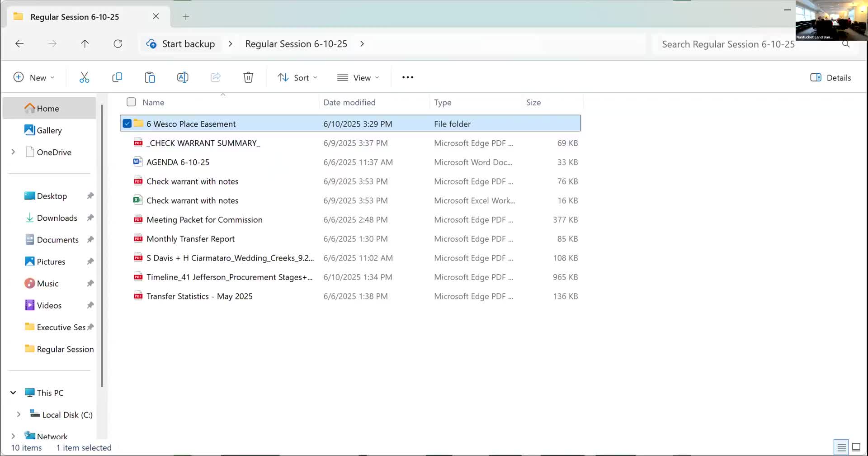Uncheck the 6 Wesco Place Easement checkbox
Screen dimensions: 868x456
point(127,123)
